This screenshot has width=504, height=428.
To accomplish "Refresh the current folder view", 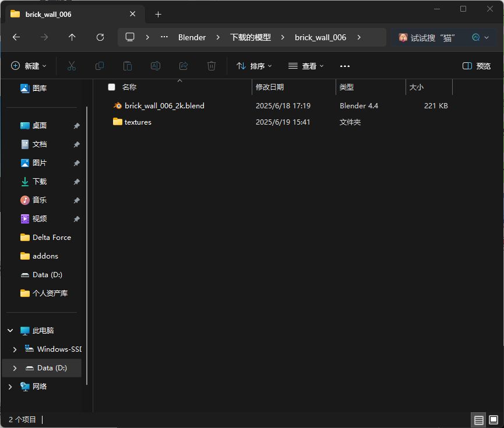I will (x=100, y=37).
